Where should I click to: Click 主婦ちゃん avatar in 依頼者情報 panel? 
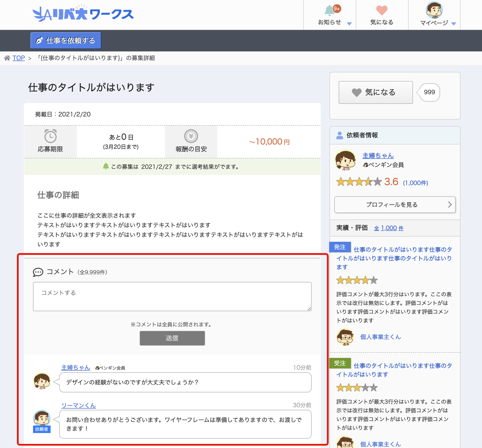tap(345, 160)
